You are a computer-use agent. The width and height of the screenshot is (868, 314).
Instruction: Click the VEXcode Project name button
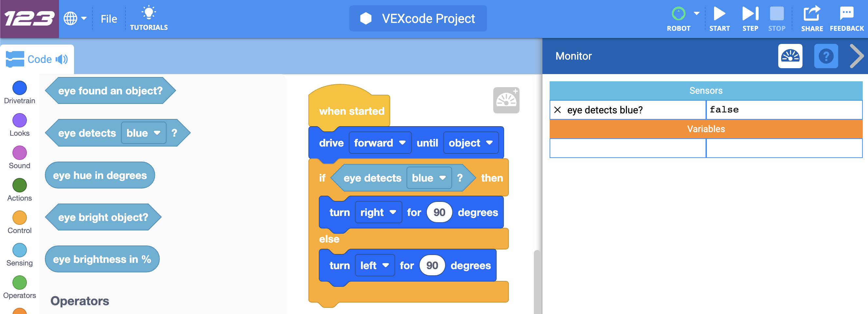click(x=418, y=19)
